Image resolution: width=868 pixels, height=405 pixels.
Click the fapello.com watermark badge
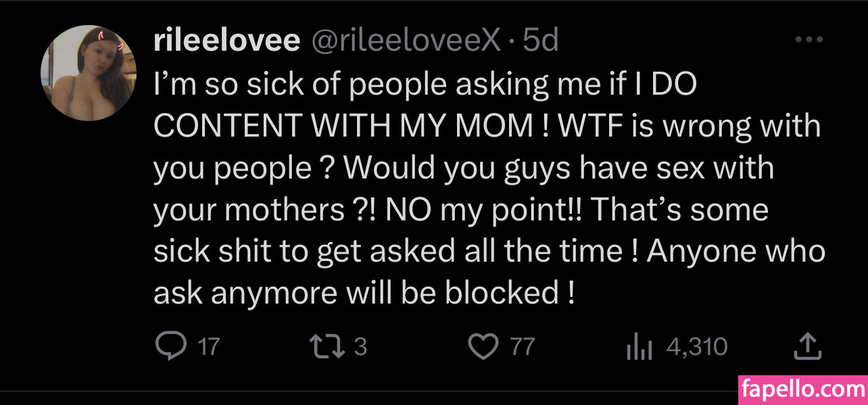(802, 389)
